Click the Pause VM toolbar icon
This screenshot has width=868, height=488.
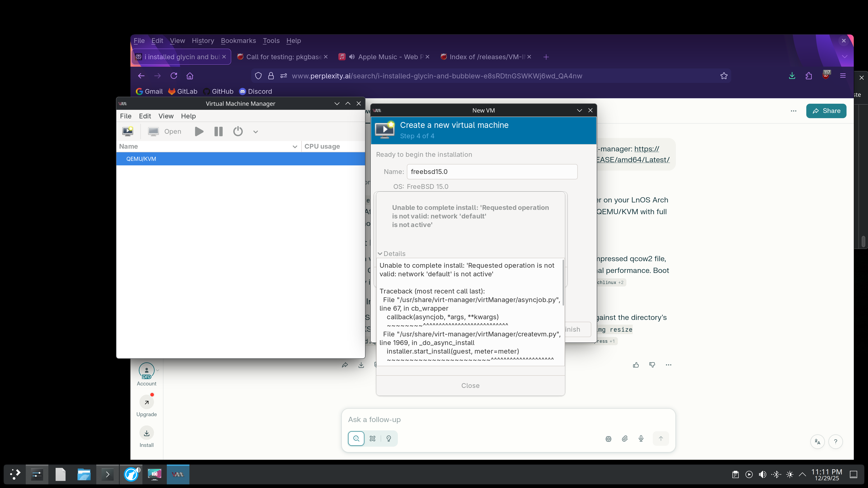[x=218, y=131]
